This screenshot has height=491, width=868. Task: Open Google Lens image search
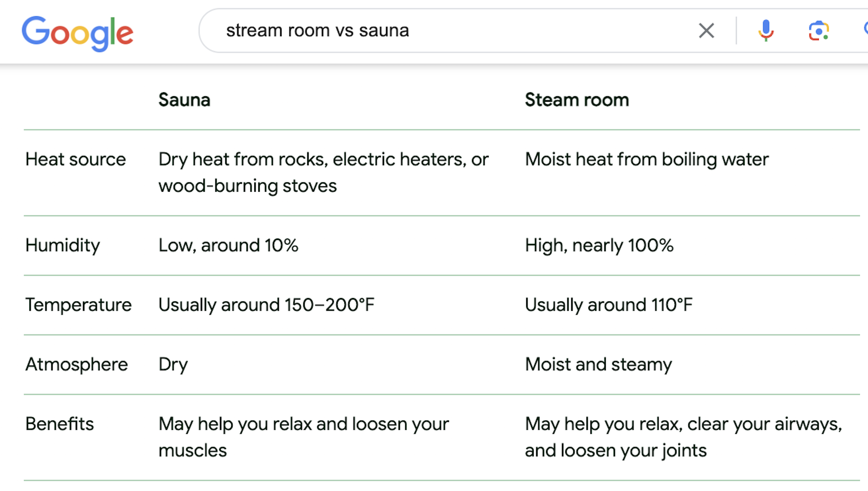pos(818,31)
